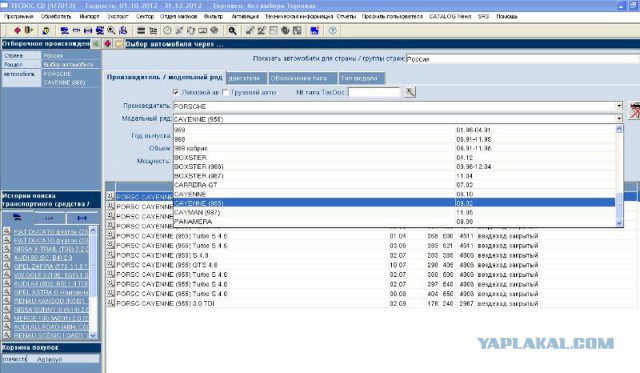Image resolution: width=640 pixels, height=373 pixels.
Task: Click the globe toolbar icon
Action: (x=285, y=31)
